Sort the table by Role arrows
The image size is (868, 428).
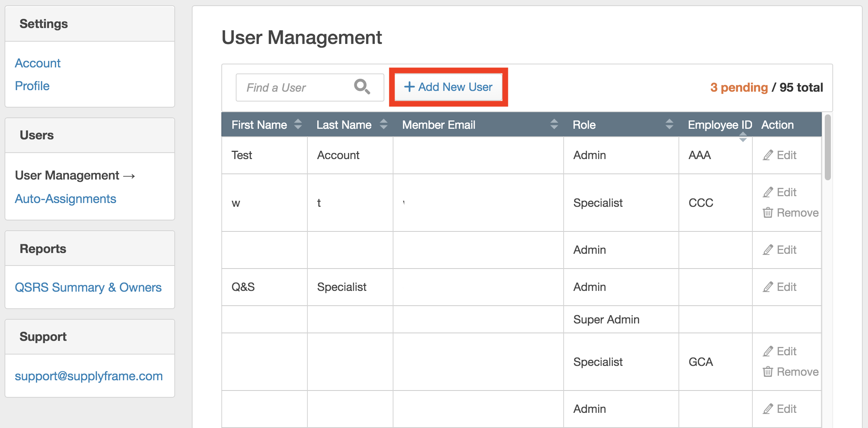click(669, 124)
